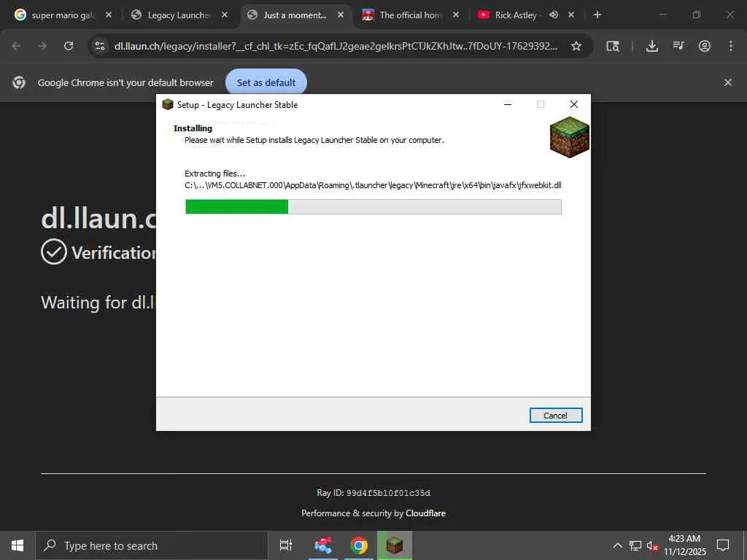Close the Just a moment tab
The image size is (747, 560).
pyautogui.click(x=341, y=15)
